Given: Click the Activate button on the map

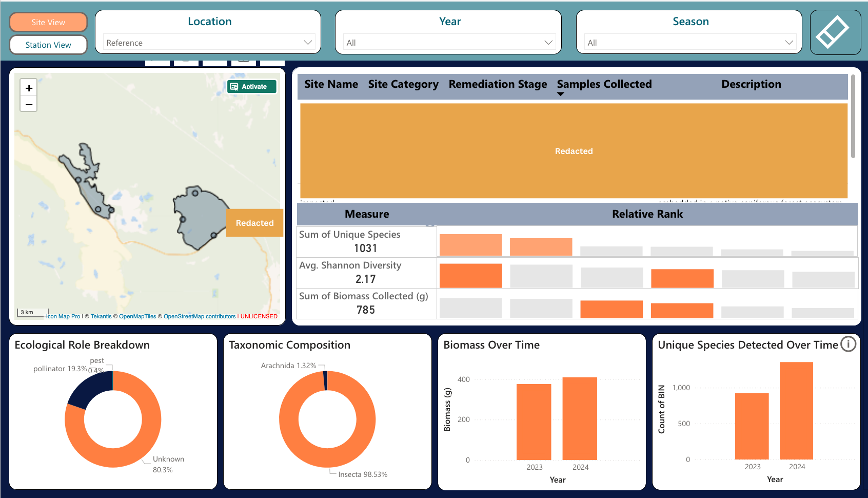Looking at the screenshot, I should [x=252, y=87].
